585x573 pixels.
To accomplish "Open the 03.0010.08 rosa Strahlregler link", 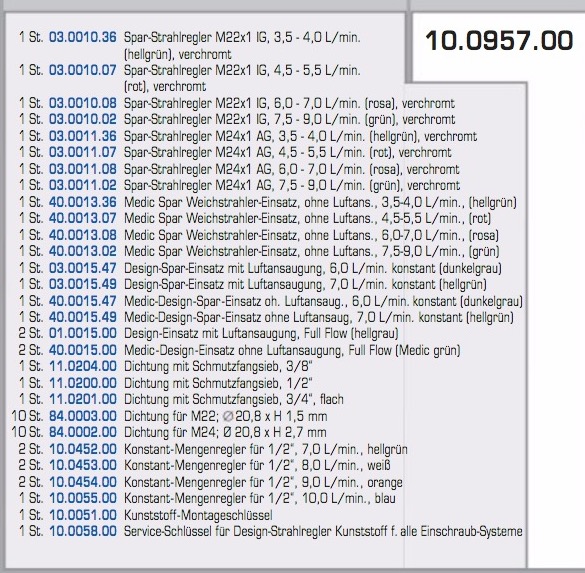I will [82, 103].
